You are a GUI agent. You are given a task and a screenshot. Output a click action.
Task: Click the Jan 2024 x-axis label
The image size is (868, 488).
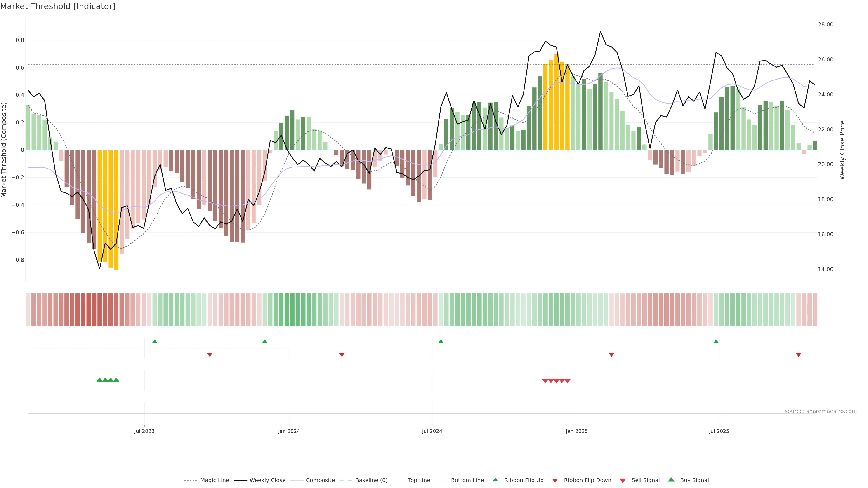(289, 431)
